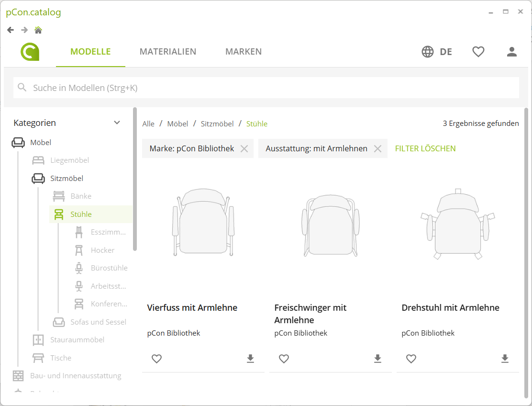Favorite Freischwinger mit Armlehne with heart

[x=284, y=359]
